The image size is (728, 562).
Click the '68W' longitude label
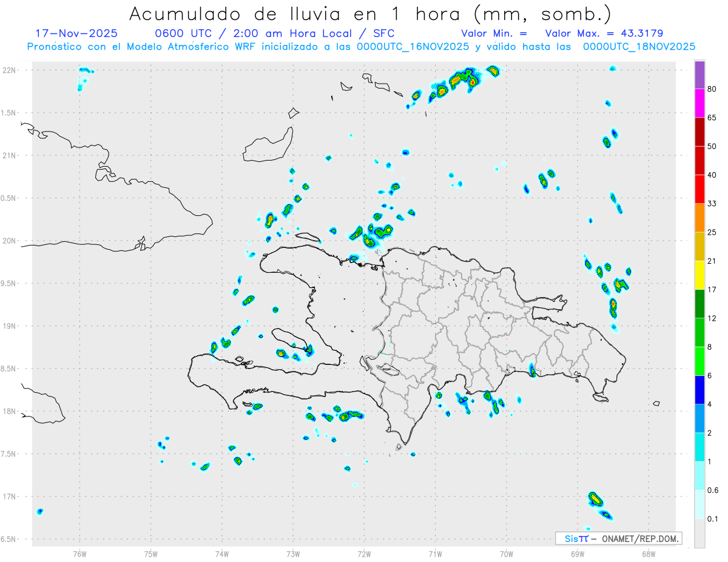pos(649,554)
